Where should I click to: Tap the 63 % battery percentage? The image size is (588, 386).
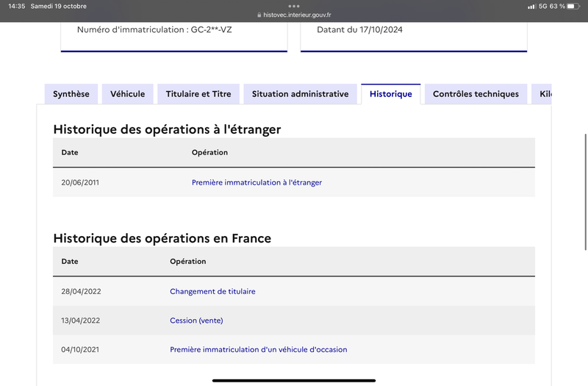pyautogui.click(x=557, y=6)
